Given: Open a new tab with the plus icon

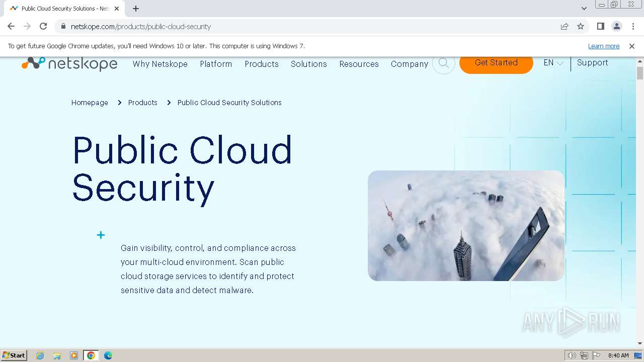Looking at the screenshot, I should pyautogui.click(x=136, y=9).
